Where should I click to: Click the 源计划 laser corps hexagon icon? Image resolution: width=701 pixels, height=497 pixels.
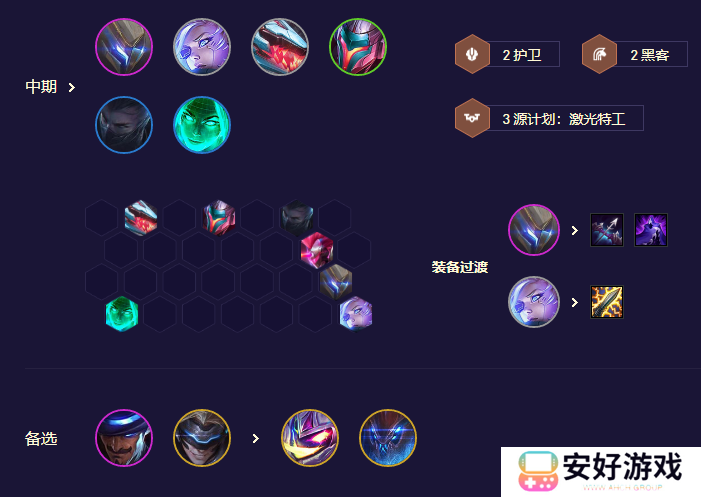click(x=472, y=118)
